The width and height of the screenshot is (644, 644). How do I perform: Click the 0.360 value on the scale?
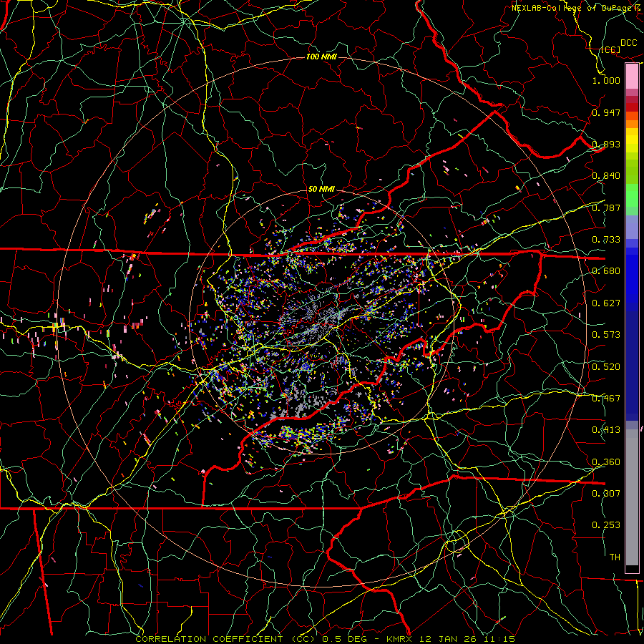pos(606,462)
